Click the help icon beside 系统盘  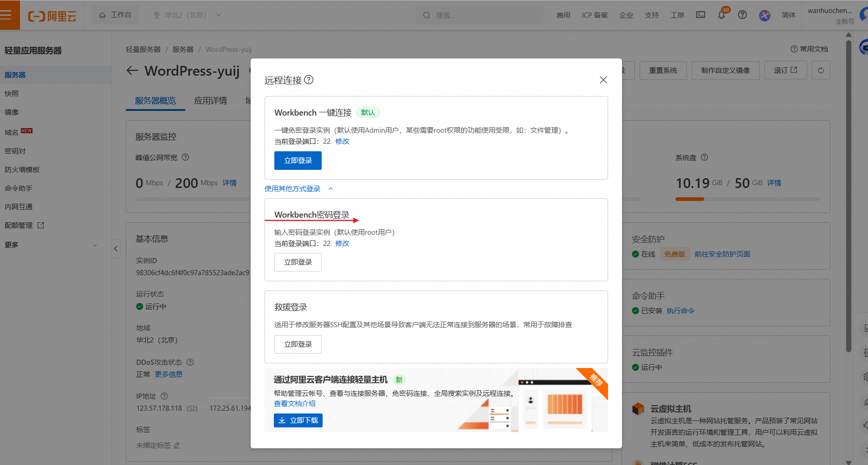[704, 157]
